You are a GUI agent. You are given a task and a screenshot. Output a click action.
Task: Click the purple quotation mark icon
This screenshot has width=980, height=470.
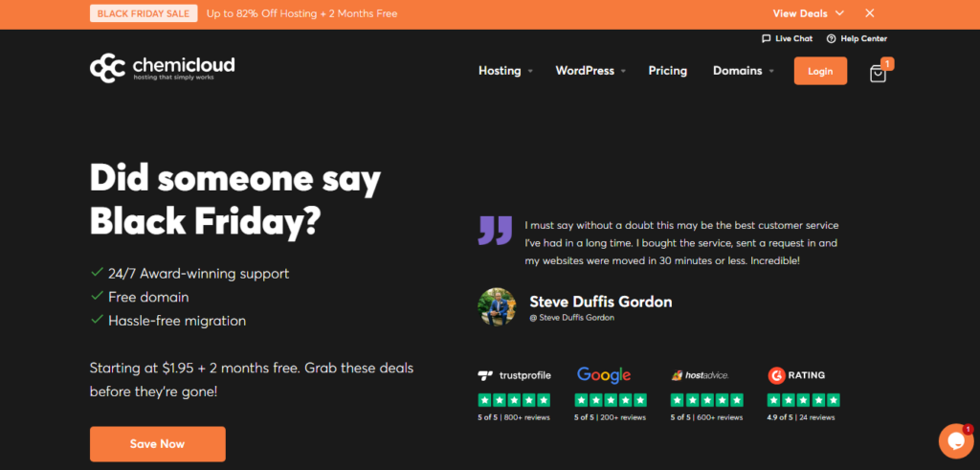pyautogui.click(x=495, y=231)
